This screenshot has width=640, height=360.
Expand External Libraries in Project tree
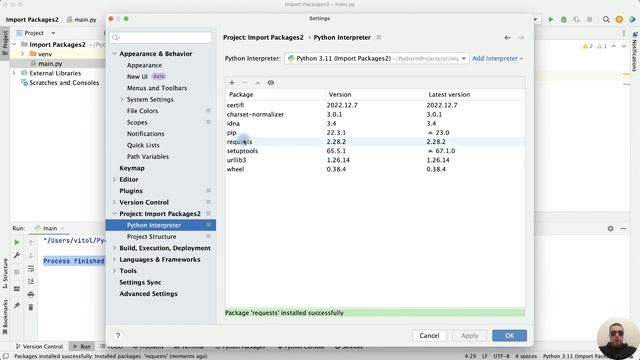(14, 73)
